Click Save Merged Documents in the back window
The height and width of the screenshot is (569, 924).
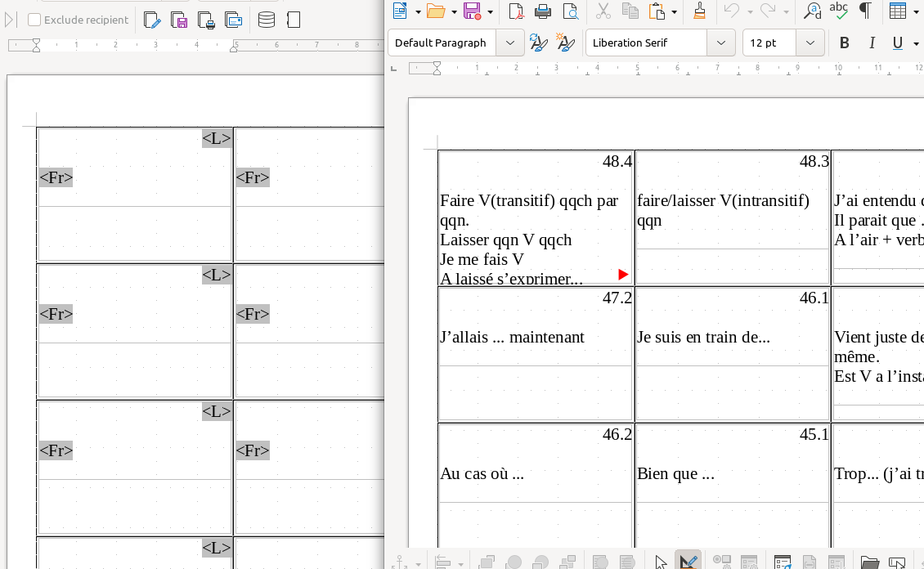point(179,20)
